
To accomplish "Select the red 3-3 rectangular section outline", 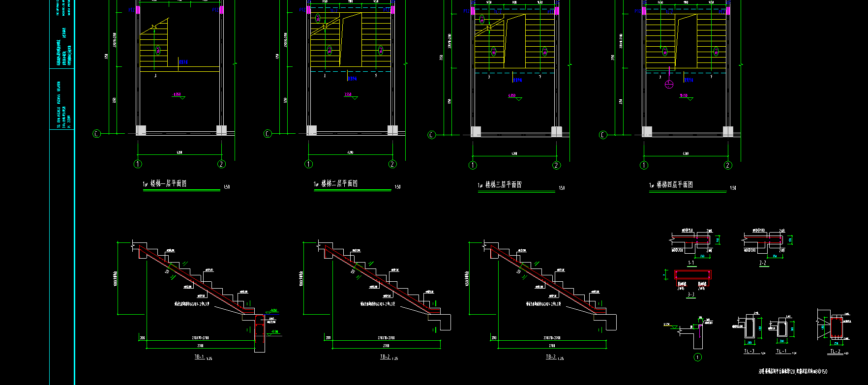I will tap(693, 274).
